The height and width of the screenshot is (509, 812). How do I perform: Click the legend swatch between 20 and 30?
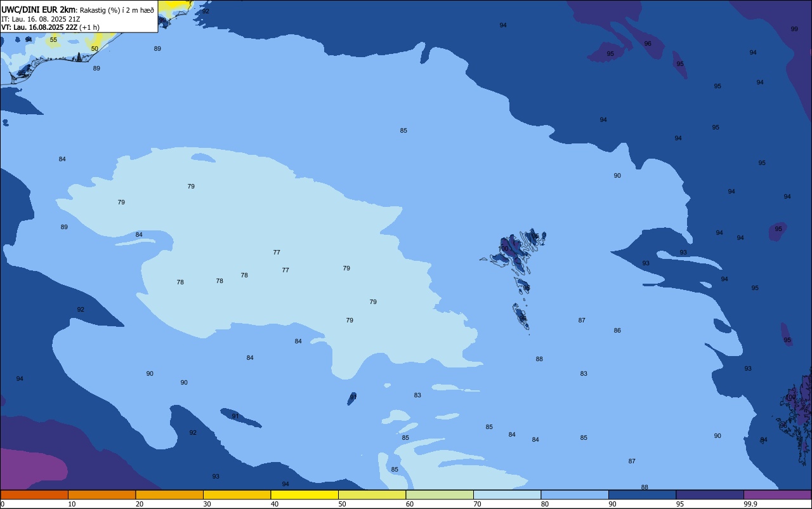[169, 494]
